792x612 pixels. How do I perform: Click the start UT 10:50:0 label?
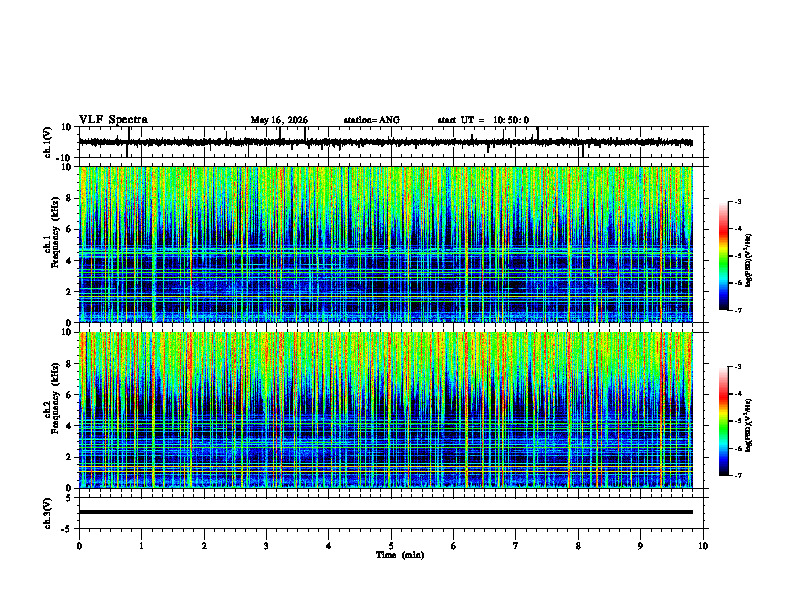[483, 120]
